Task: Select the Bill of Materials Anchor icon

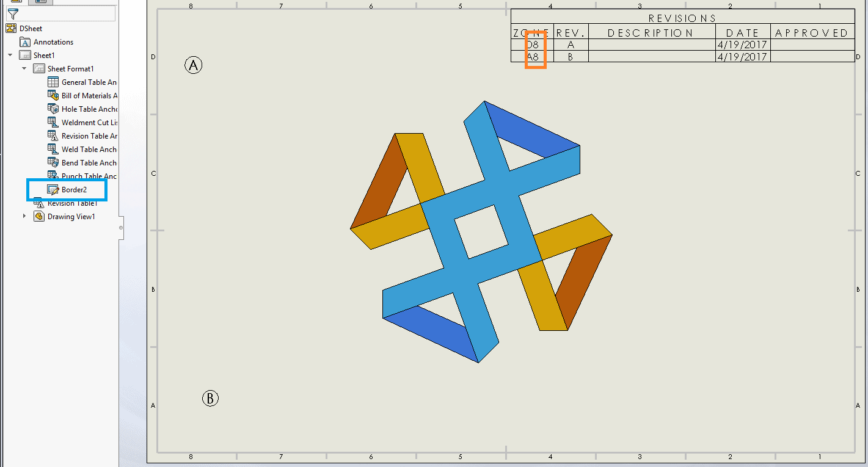Action: point(53,96)
